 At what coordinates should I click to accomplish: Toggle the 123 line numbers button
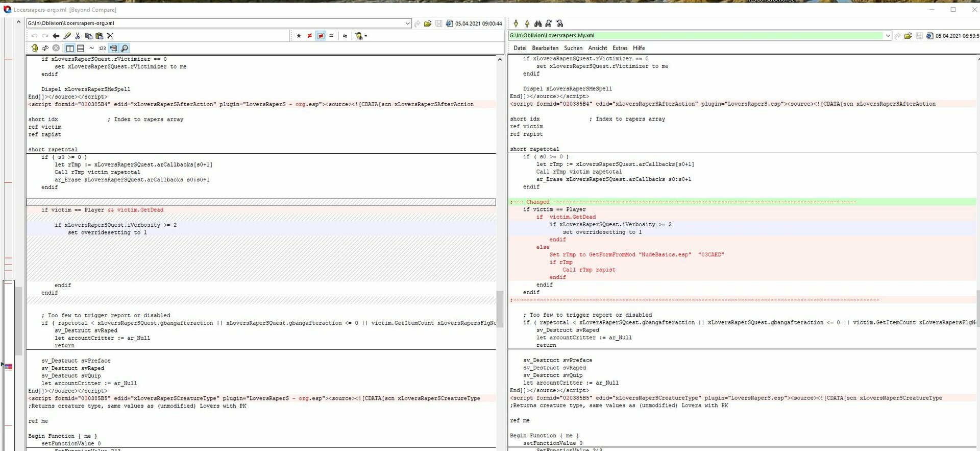tap(102, 48)
